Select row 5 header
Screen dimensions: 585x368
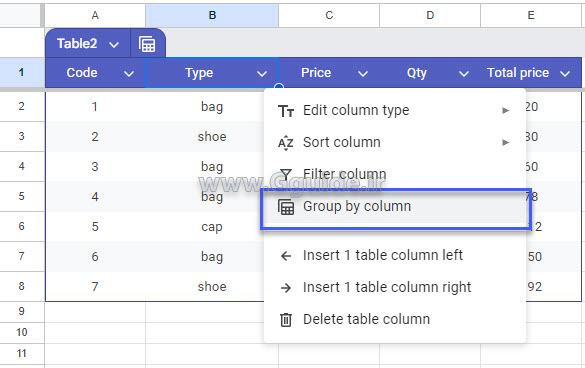click(22, 196)
